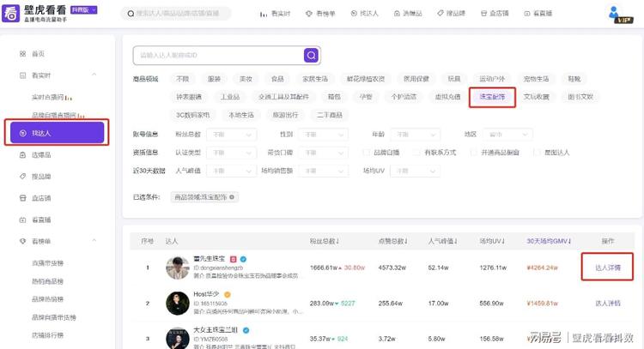Check the 品牌自播 checkbox
Screen dimensions: 644x349
(x=366, y=153)
